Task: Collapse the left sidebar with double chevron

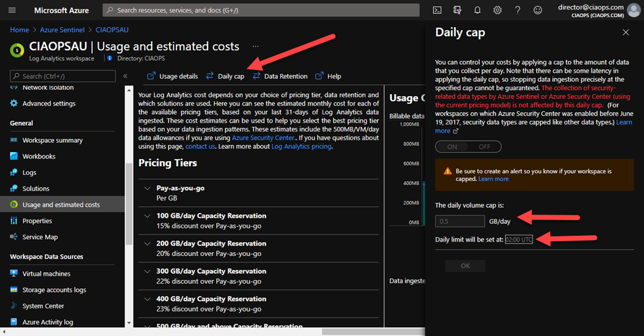Action: [x=125, y=76]
